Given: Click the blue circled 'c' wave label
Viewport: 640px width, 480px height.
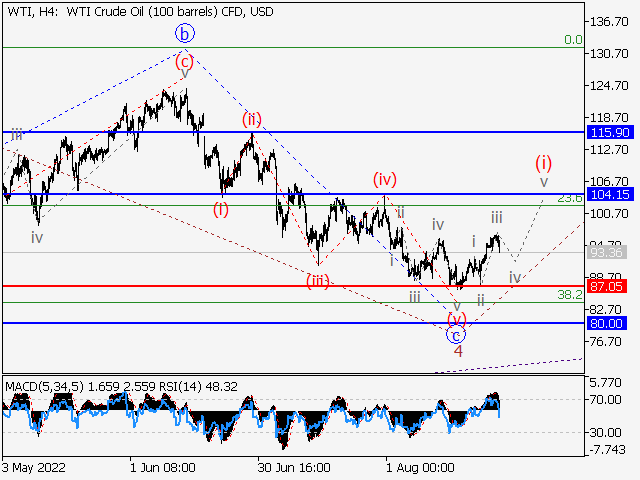Looking at the screenshot, I should coord(456,336).
